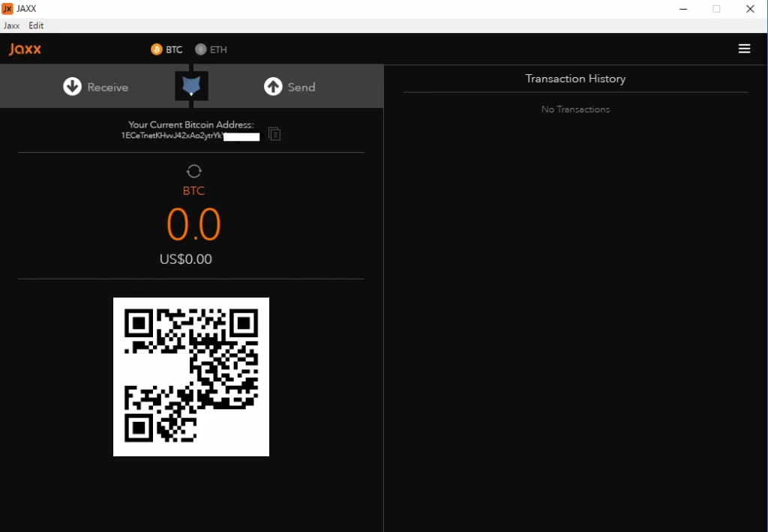Minimize the JAXX window
Viewport: 768px width, 532px height.
(x=683, y=9)
